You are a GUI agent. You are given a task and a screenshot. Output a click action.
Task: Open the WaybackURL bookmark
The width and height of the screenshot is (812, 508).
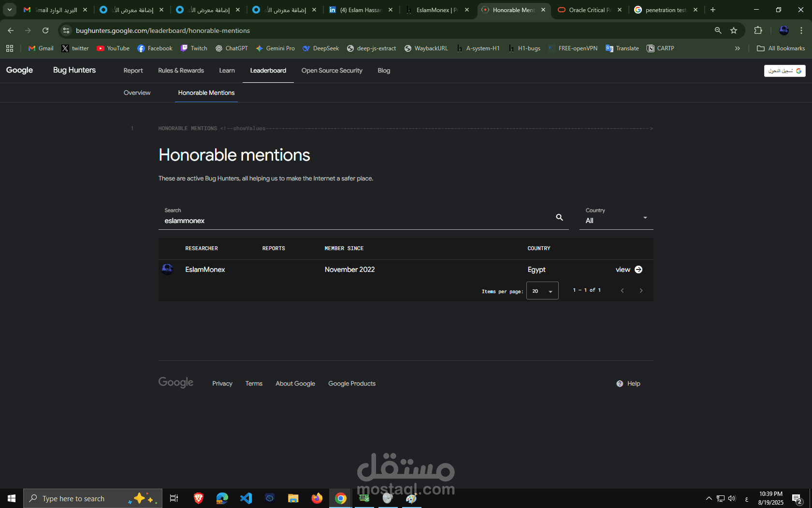(426, 48)
